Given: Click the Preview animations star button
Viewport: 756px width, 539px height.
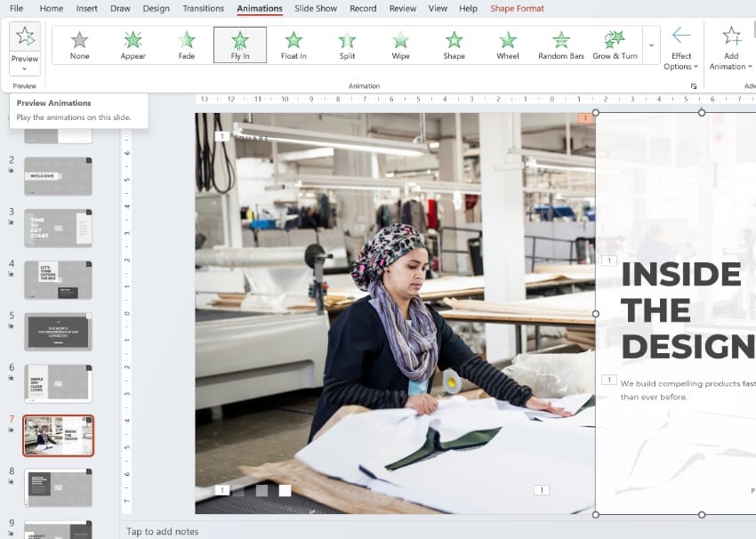Looking at the screenshot, I should pos(25,36).
